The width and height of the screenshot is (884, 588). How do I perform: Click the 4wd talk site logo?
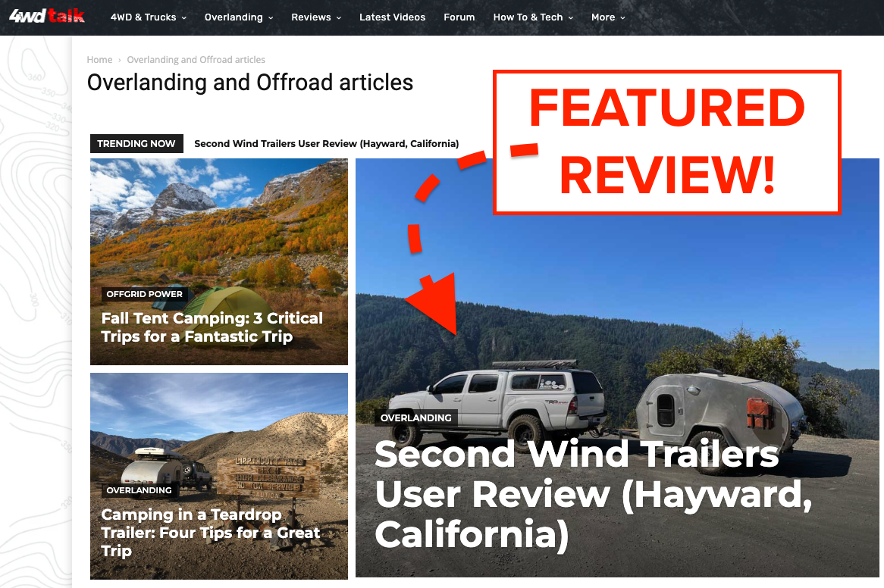coord(47,17)
